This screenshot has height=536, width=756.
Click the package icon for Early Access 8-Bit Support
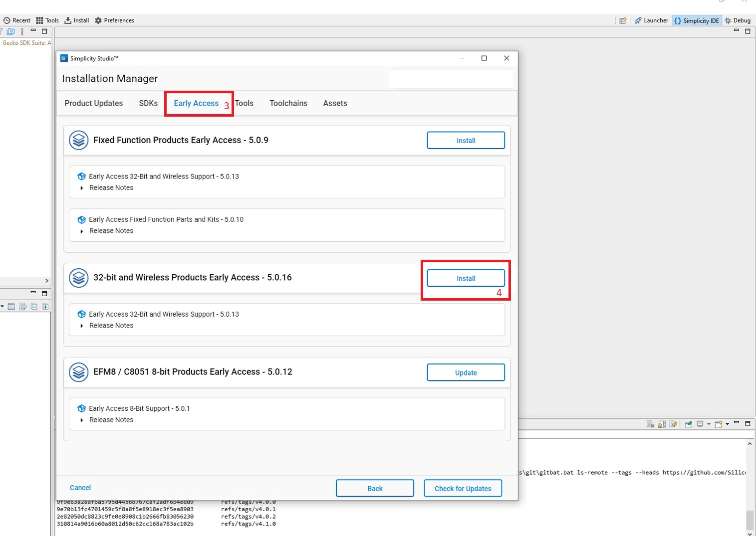[x=81, y=408]
